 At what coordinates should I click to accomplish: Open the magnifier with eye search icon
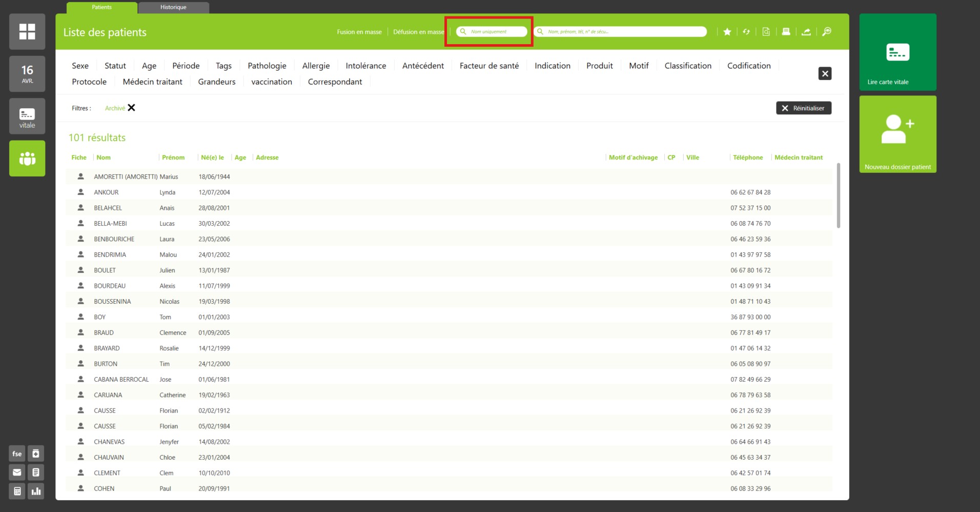coord(827,32)
